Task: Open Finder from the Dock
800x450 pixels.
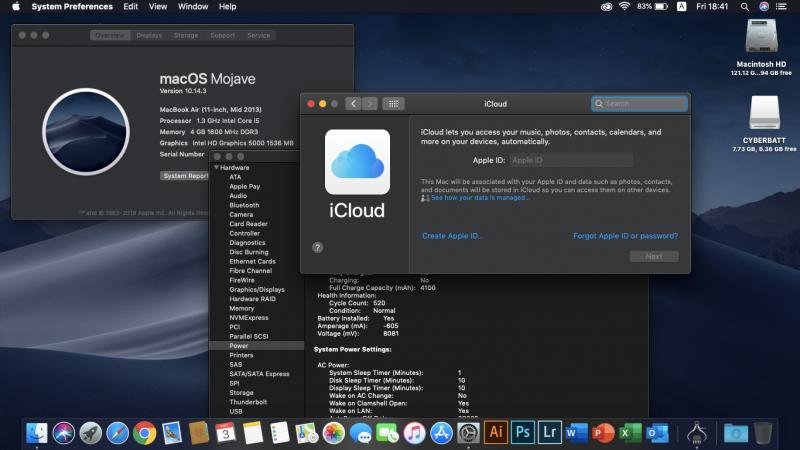Action: (37, 433)
